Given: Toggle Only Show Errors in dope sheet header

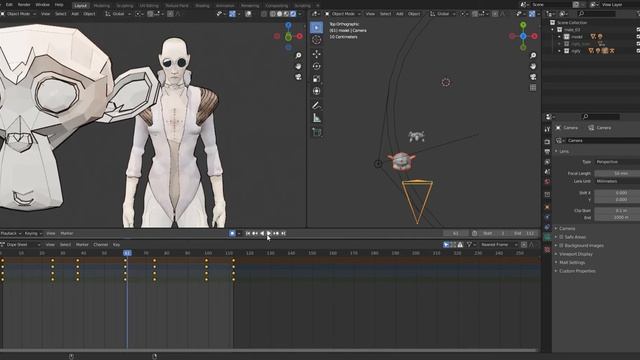Looking at the screenshot, I should pyautogui.click(x=460, y=244).
